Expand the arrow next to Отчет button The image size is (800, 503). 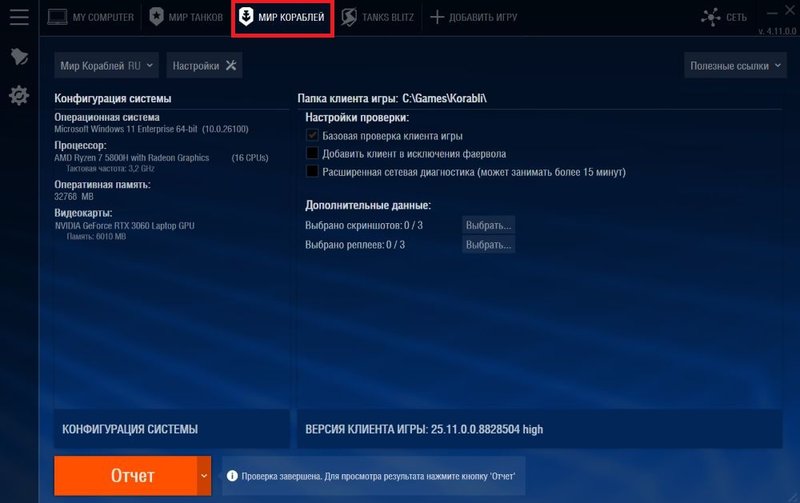pyautogui.click(x=205, y=476)
